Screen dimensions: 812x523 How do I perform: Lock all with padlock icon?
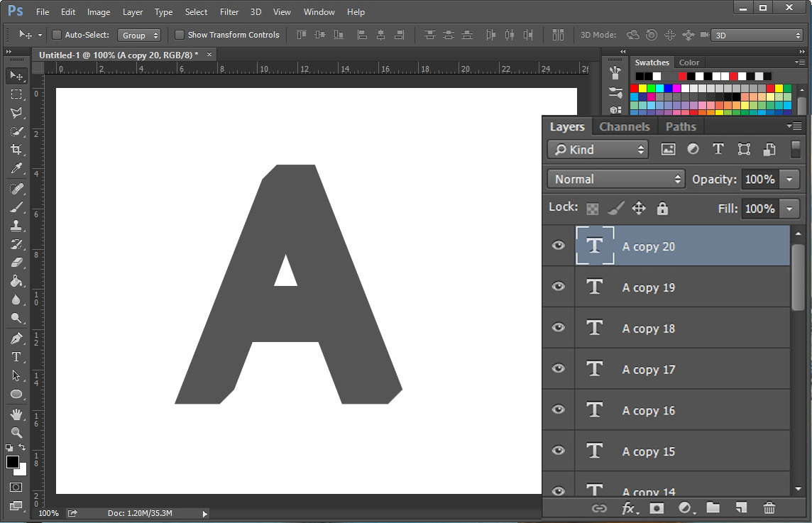[662, 208]
